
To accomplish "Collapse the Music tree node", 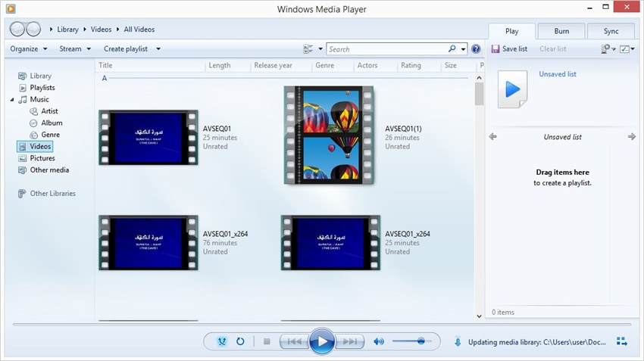I will (12, 99).
